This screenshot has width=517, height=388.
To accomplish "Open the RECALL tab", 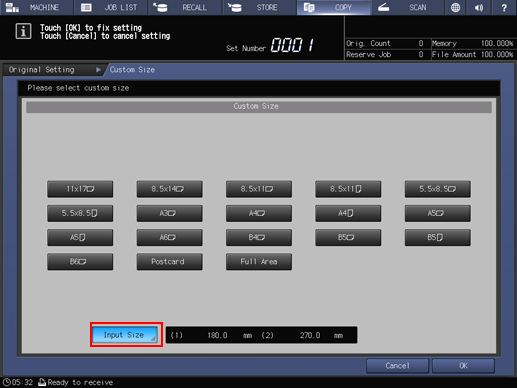I will point(185,7).
